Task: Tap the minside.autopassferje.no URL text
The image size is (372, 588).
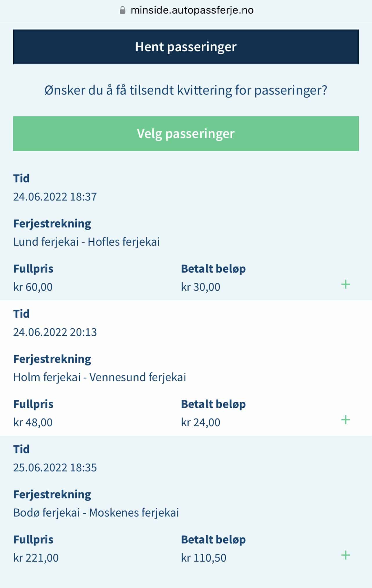Action: [x=192, y=10]
